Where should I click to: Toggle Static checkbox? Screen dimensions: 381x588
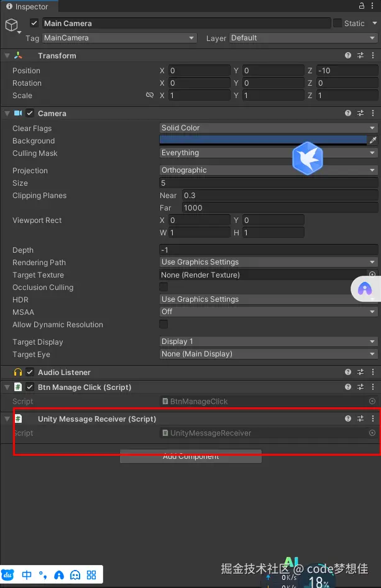click(x=337, y=23)
